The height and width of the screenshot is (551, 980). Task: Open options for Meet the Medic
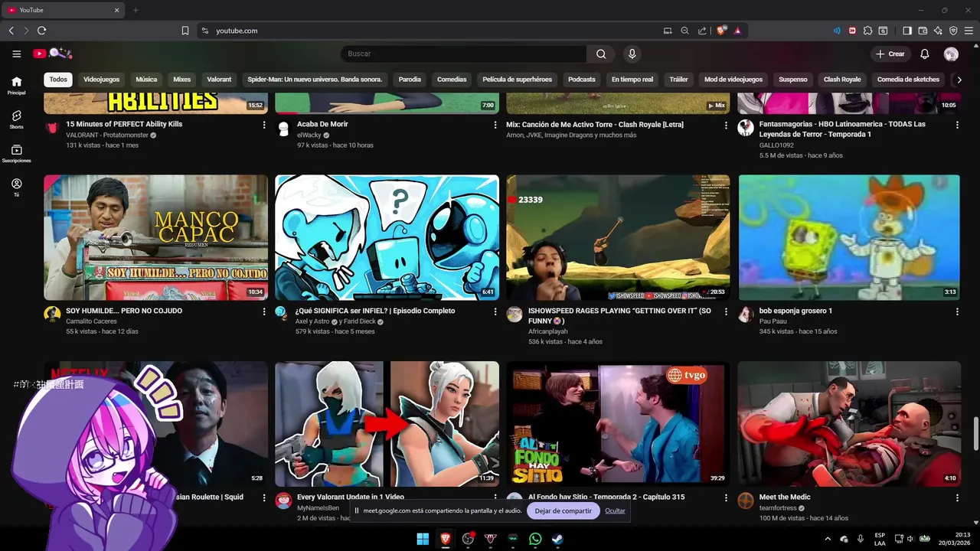(957, 497)
